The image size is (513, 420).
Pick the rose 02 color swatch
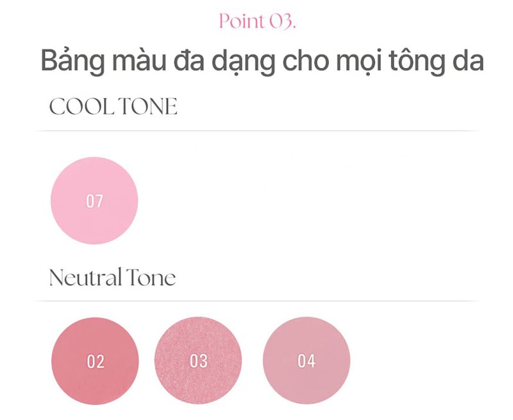pos(95,362)
